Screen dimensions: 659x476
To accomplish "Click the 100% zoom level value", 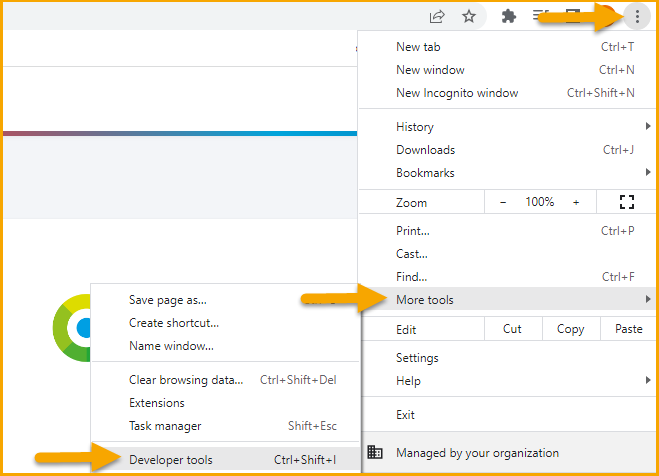I will pos(539,202).
